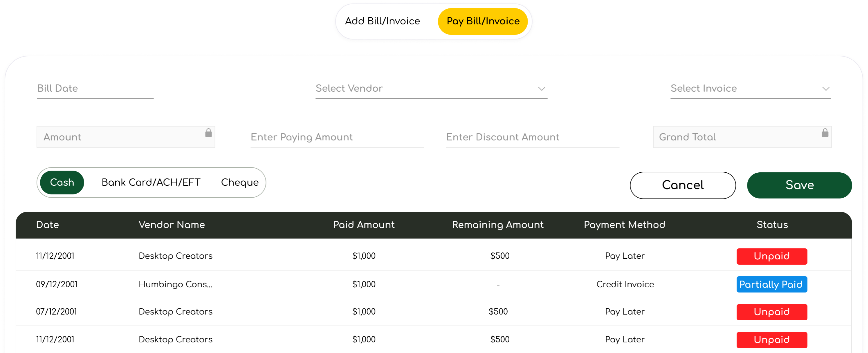Select the date 07/12/2001

tap(56, 312)
